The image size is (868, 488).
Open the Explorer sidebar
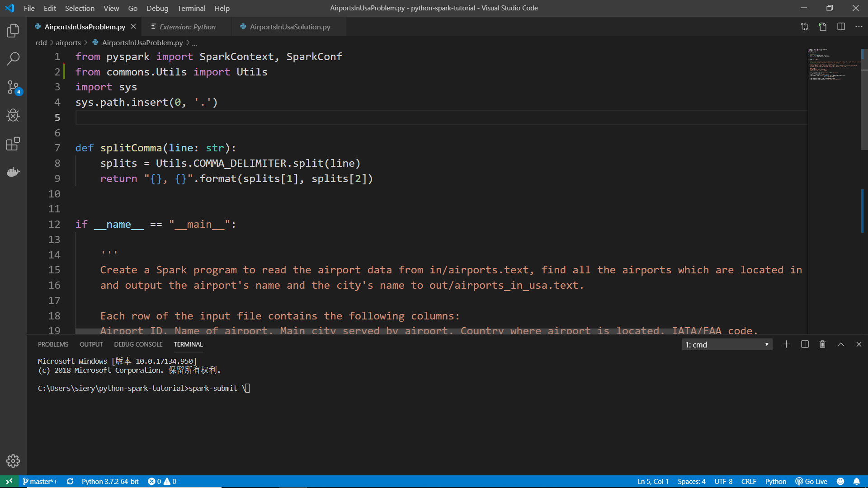coord(13,30)
